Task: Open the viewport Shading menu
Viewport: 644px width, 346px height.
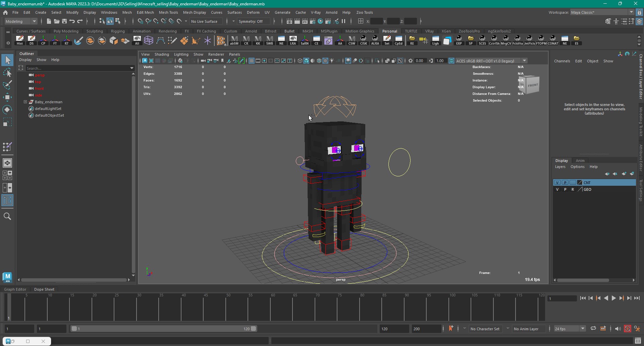Action: [162, 54]
